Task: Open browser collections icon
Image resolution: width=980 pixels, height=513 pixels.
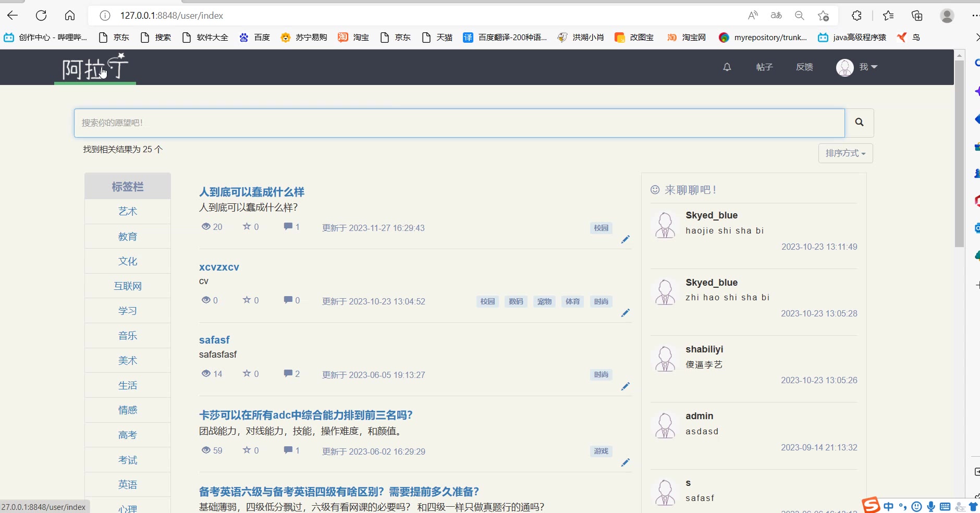Action: pos(917,16)
